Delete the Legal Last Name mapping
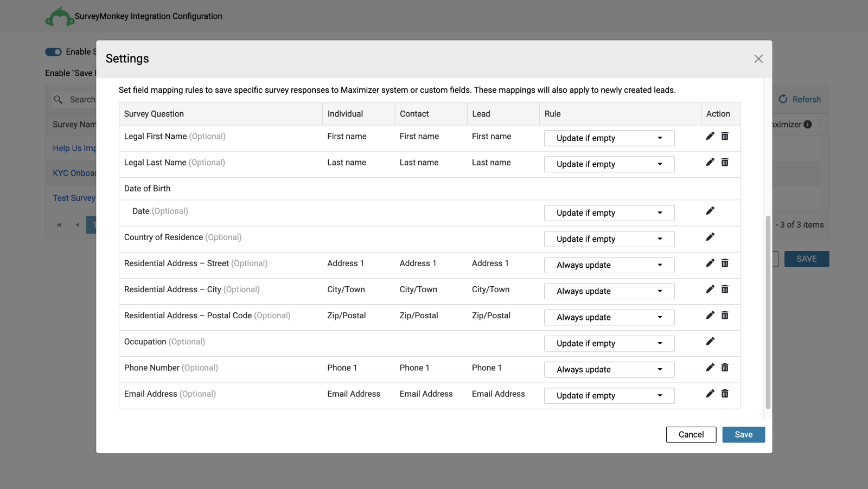The width and height of the screenshot is (868, 489). click(725, 162)
